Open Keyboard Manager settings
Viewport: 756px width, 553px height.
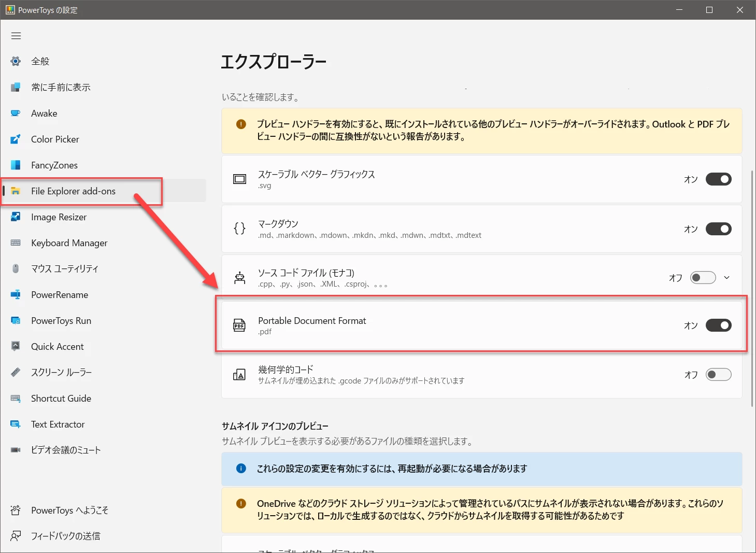point(104,243)
